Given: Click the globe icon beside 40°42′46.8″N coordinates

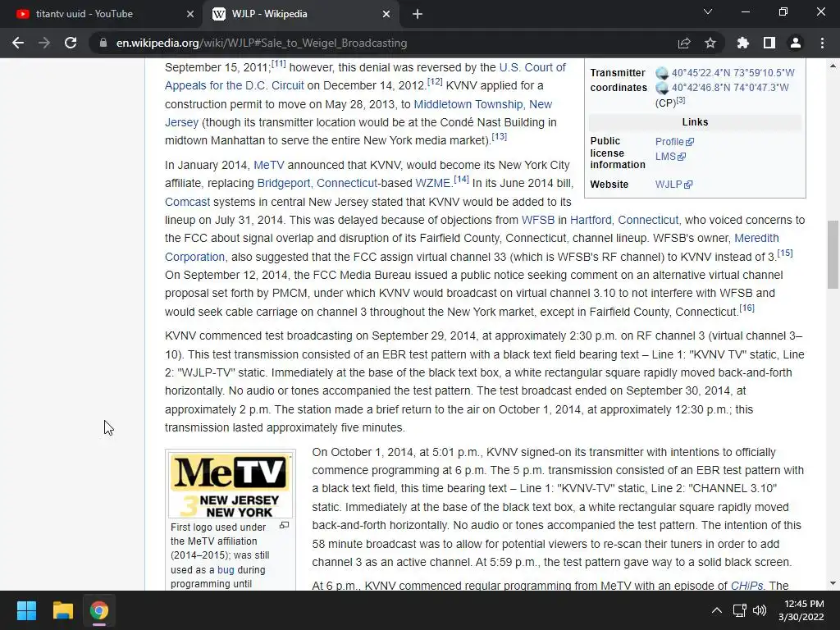Looking at the screenshot, I should pos(662,88).
